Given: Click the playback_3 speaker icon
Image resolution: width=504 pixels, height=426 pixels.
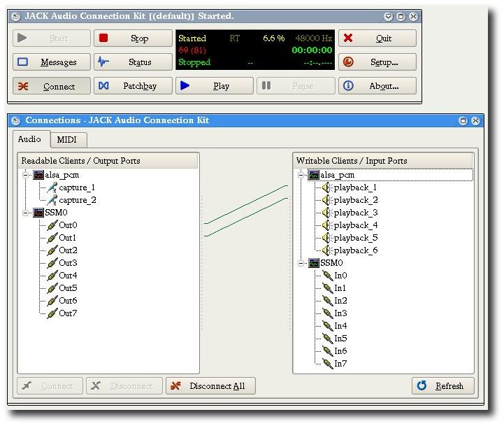Looking at the screenshot, I should [327, 213].
